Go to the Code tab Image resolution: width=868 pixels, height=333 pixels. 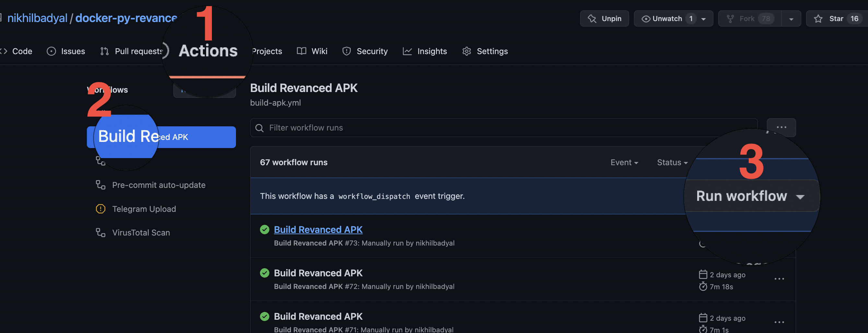(16, 51)
